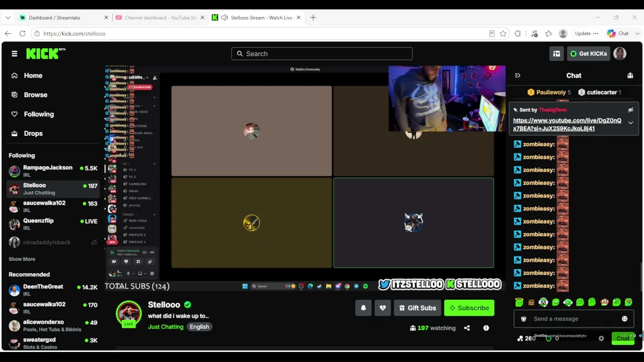Toggle stream notifications with the bell icon
This screenshot has width=644, height=362.
pyautogui.click(x=363, y=308)
